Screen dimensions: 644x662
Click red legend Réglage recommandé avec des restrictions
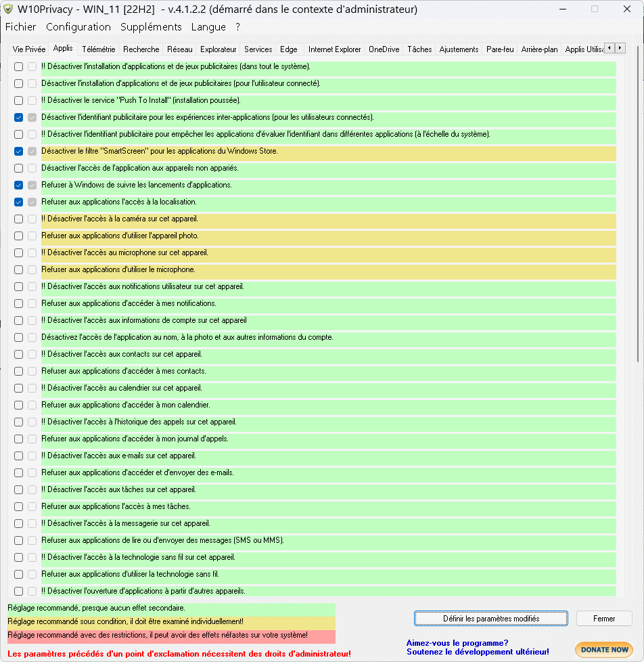pos(171,636)
